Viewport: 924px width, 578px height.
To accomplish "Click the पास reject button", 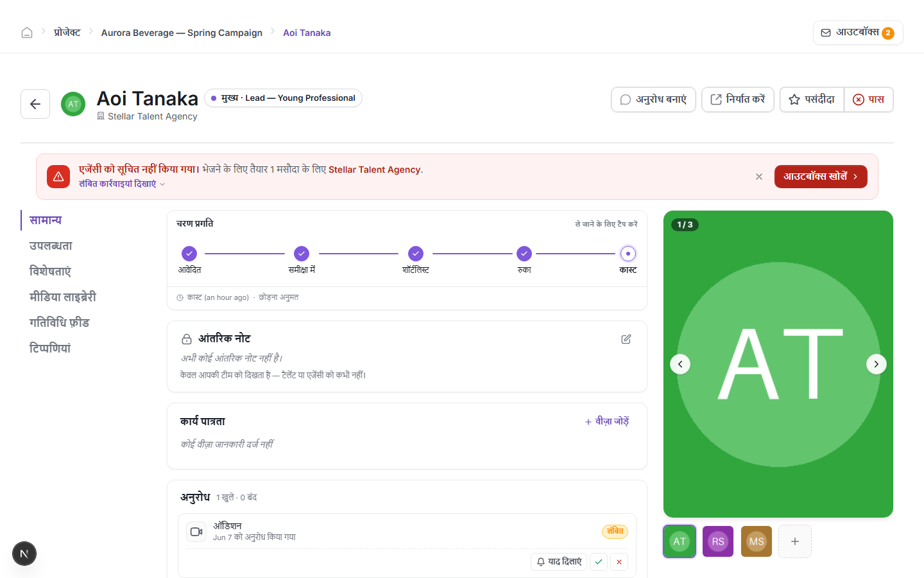I will [869, 100].
